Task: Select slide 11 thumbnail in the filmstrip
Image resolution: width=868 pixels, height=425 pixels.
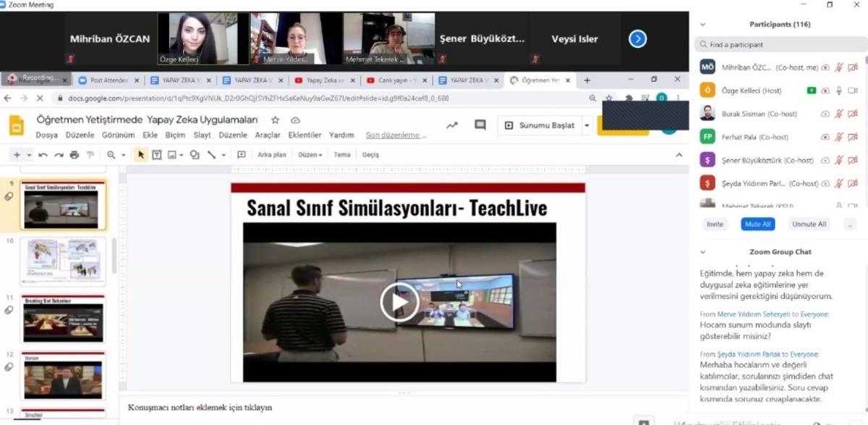Action: tap(62, 319)
